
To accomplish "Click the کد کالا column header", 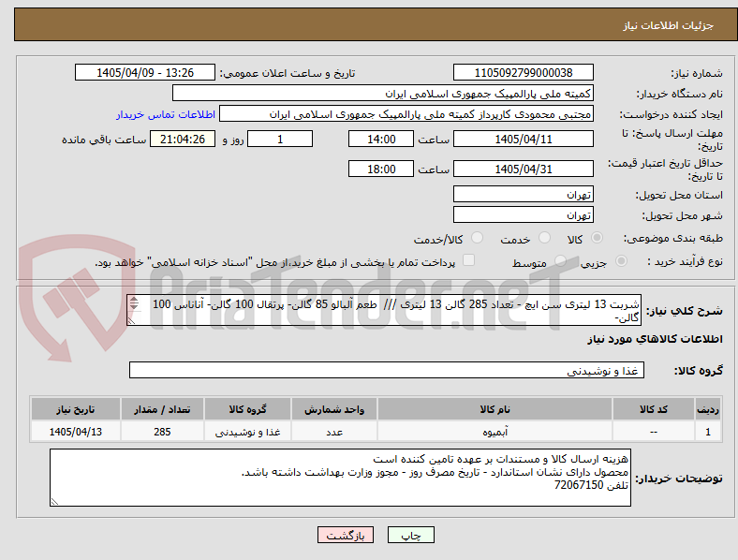I will coord(654,409).
